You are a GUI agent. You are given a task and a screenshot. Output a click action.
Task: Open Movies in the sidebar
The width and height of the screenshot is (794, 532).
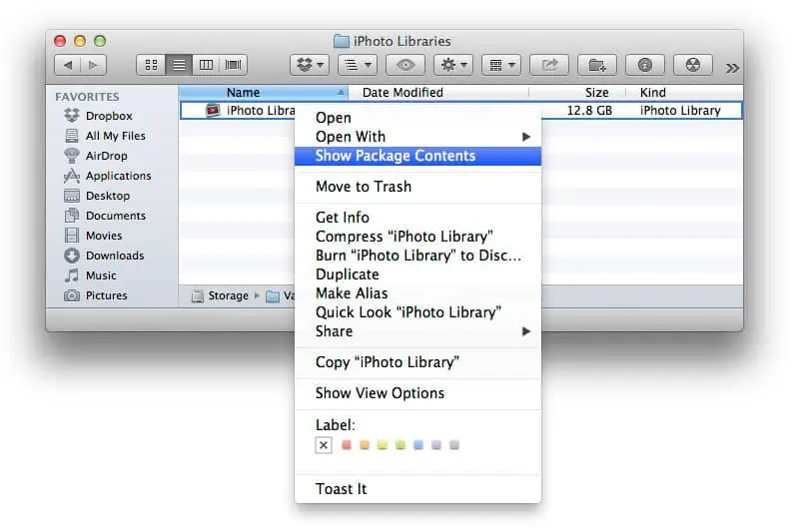click(93, 236)
